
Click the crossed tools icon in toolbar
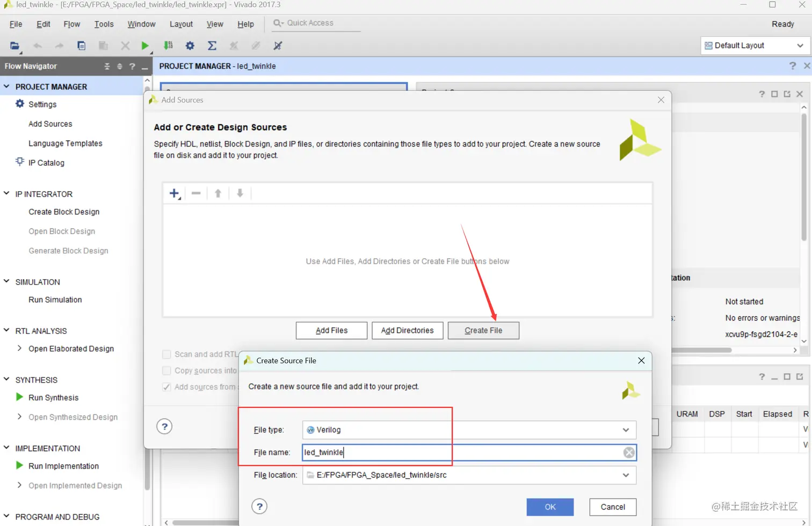[278, 46]
